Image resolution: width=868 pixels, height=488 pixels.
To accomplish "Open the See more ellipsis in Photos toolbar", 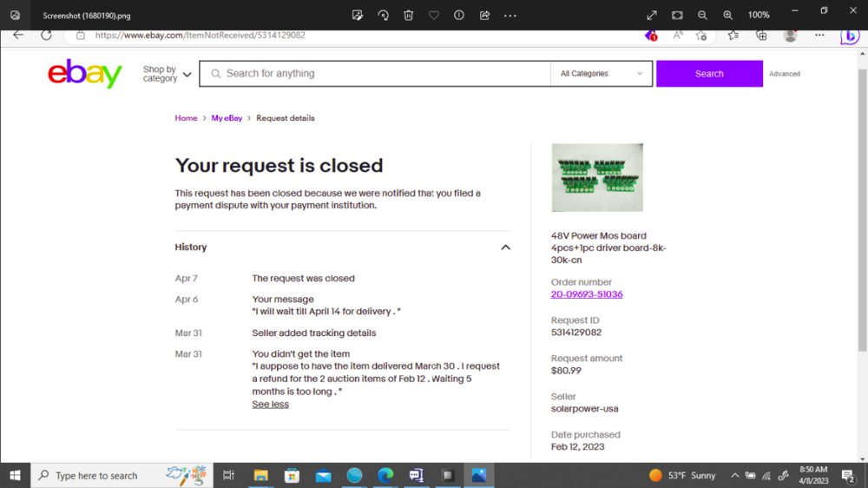I will point(510,16).
